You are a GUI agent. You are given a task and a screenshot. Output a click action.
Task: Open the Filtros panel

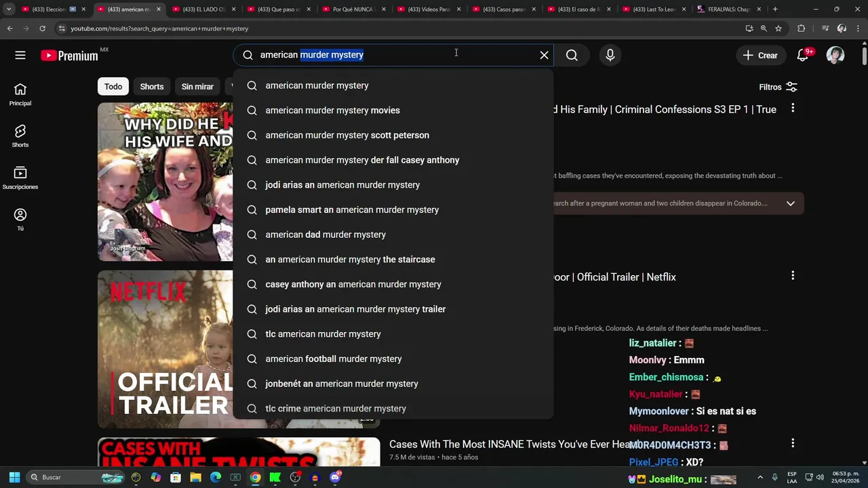778,87
